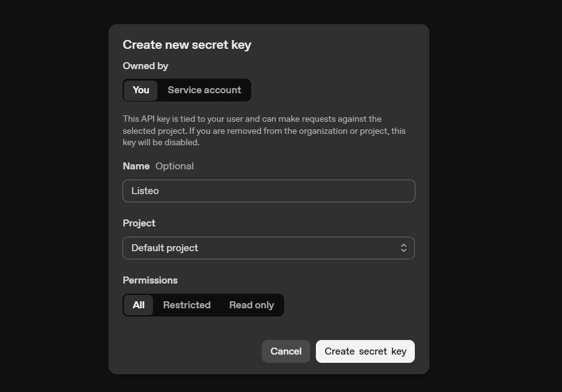Click the Project label
This screenshot has width=562, height=392.
(139, 223)
